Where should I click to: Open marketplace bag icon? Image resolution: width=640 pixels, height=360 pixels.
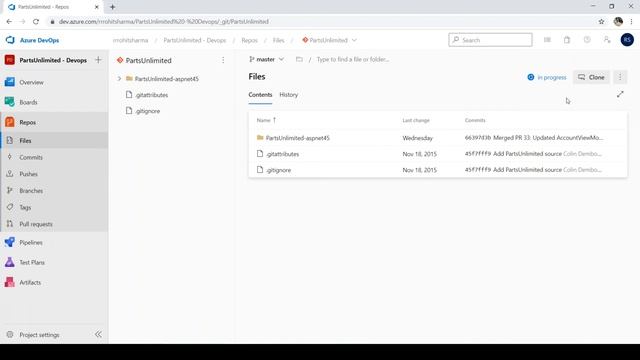tap(567, 40)
